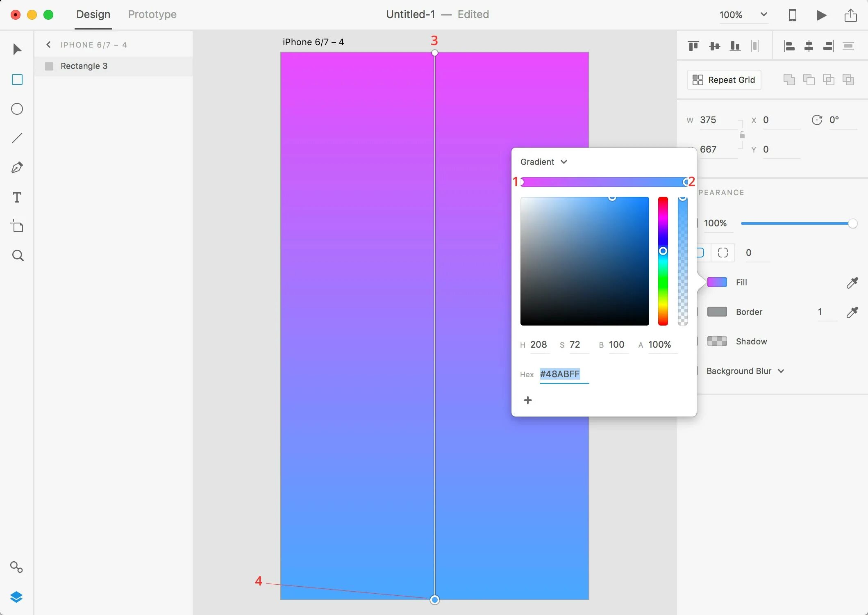Open the Gradient fill type dropdown

543,162
